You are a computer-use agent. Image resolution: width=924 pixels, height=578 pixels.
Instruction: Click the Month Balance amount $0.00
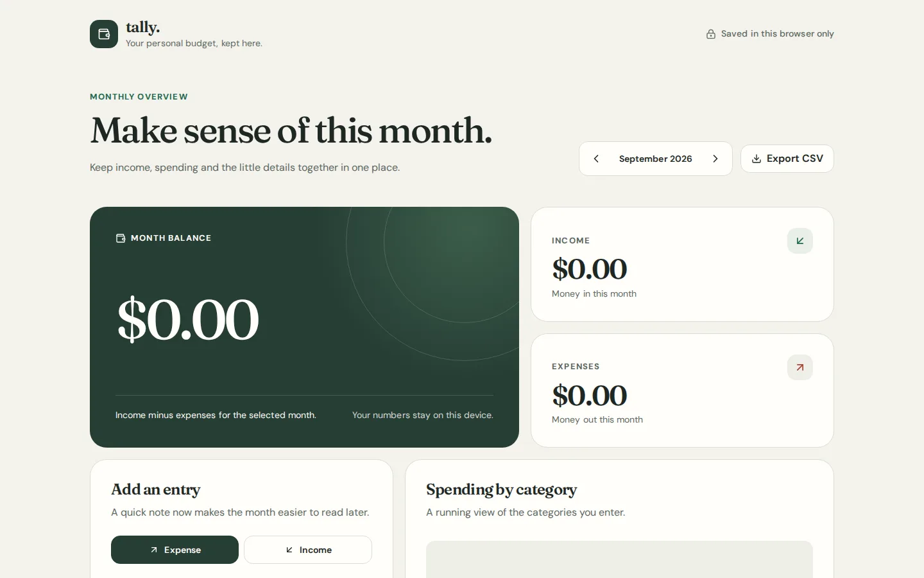(188, 319)
